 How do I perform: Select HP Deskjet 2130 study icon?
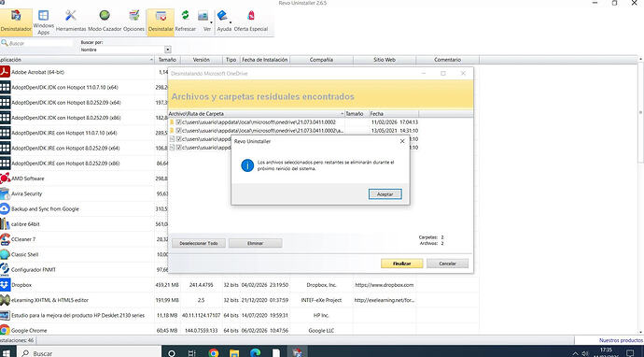tap(5, 316)
